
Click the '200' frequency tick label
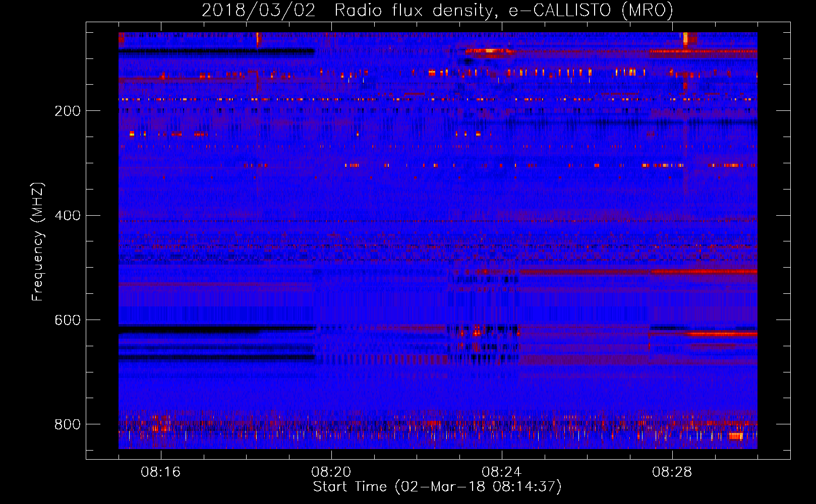pos(68,111)
